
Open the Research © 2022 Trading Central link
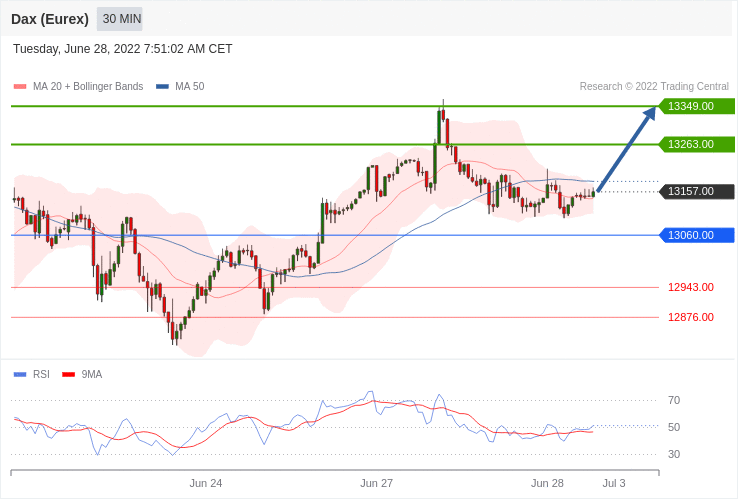(x=654, y=87)
